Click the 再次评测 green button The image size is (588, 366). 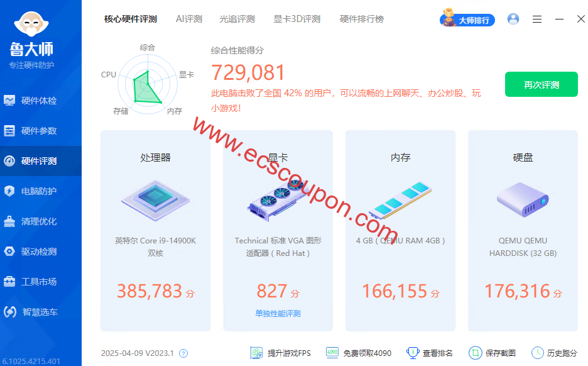click(541, 84)
